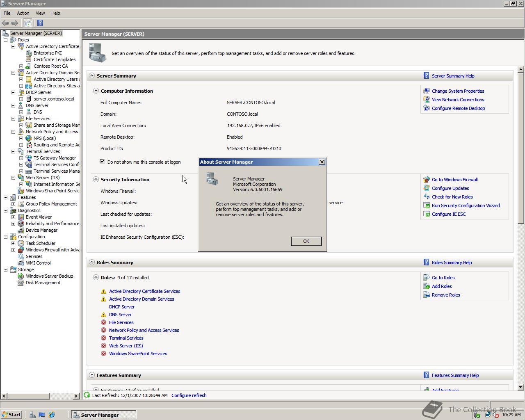Screen dimensions: 525x420
Task: Open the View menu
Action: tap(40, 13)
